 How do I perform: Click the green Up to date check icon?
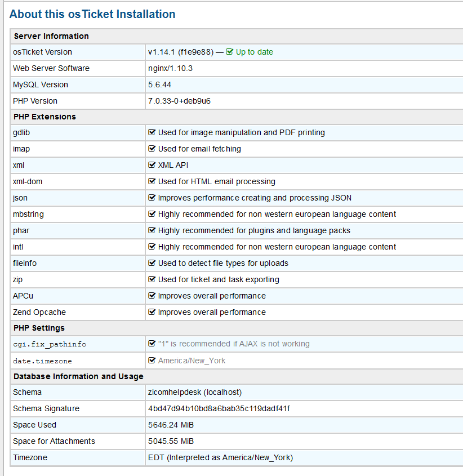tap(230, 52)
